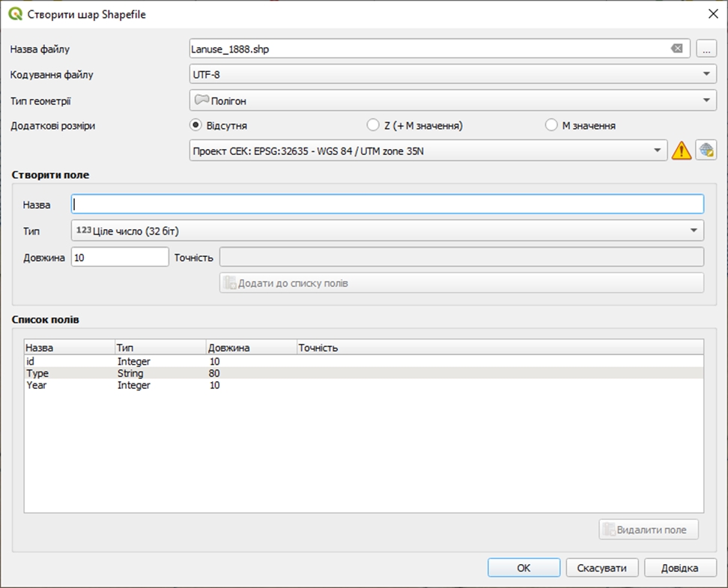This screenshot has height=588, width=728.
Task: Focus the field Назва text input
Action: click(387, 204)
